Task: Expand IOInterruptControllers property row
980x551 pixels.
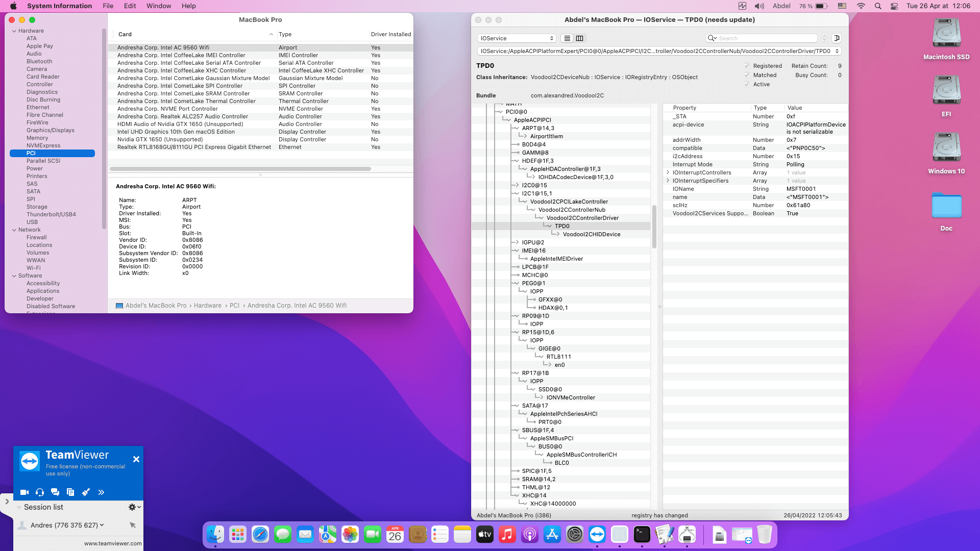Action: coord(668,172)
